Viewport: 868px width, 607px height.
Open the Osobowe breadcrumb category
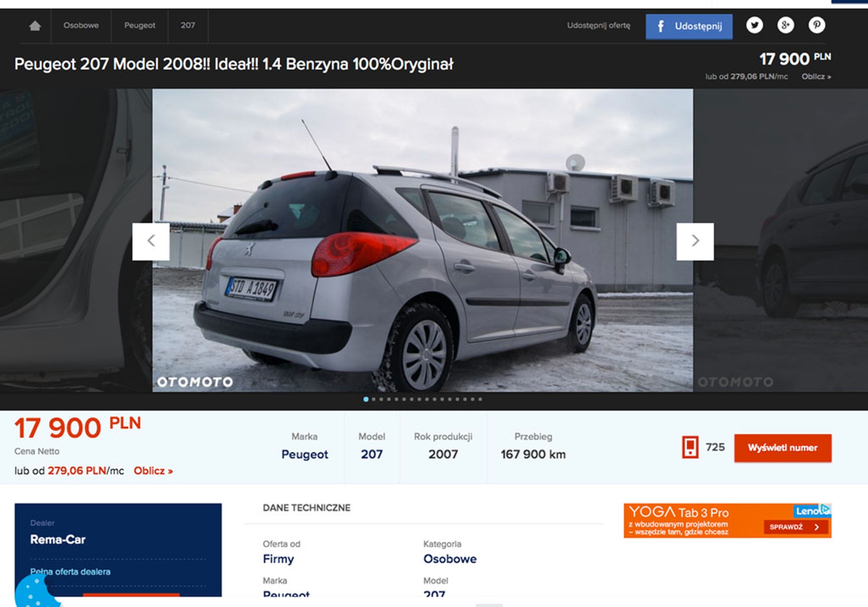tap(82, 26)
